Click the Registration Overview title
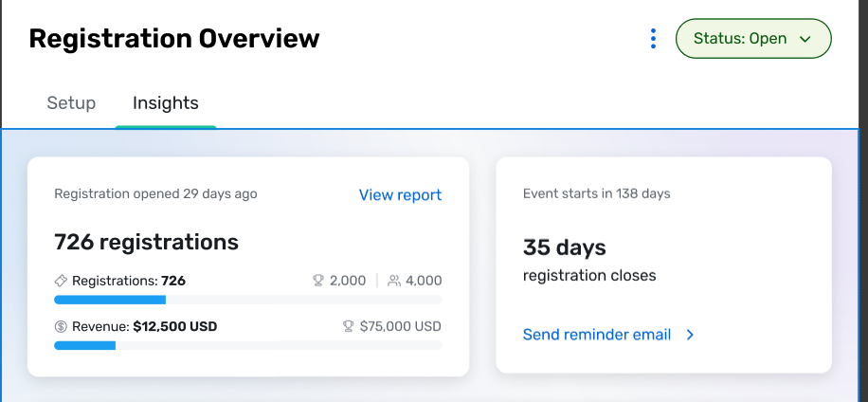This screenshot has height=402, width=868. (173, 39)
